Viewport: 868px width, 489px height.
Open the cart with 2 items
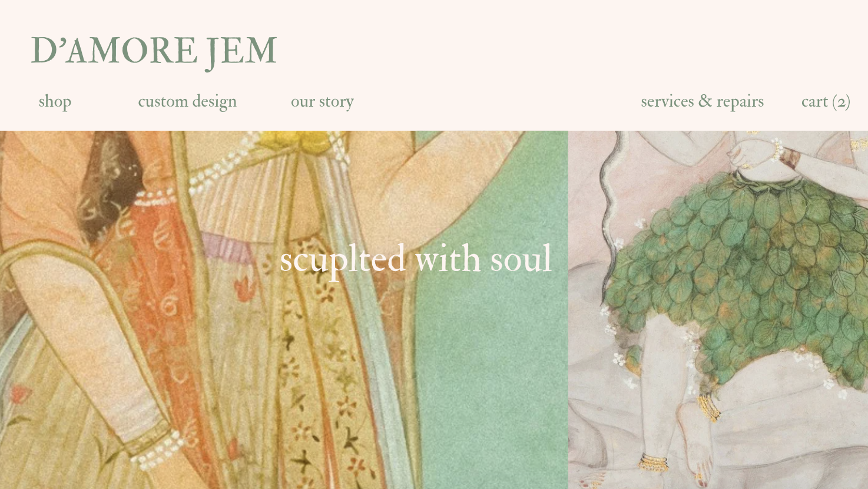(x=826, y=101)
